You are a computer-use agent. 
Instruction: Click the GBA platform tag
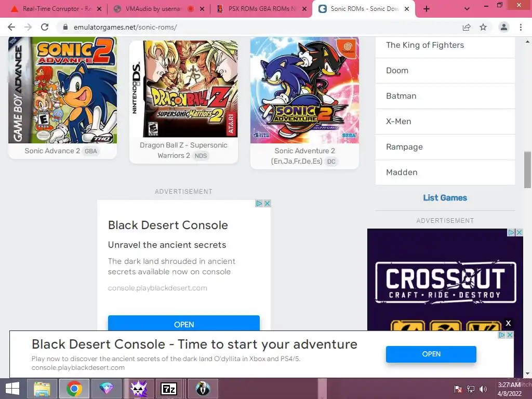(x=90, y=151)
